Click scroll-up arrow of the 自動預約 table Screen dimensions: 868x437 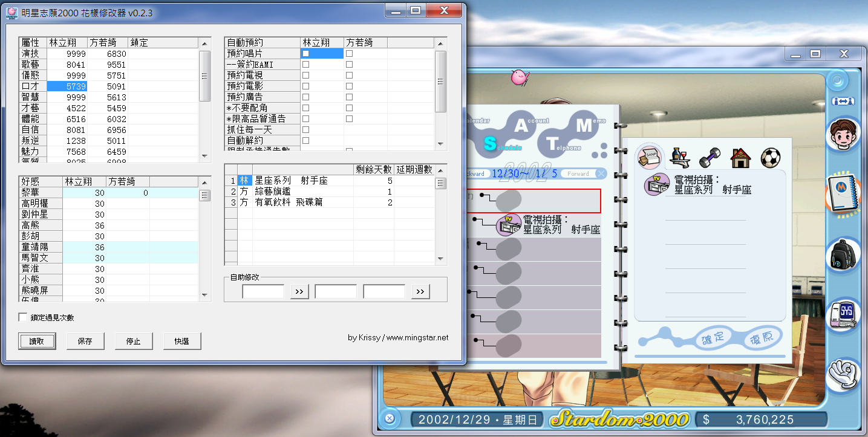click(x=440, y=43)
